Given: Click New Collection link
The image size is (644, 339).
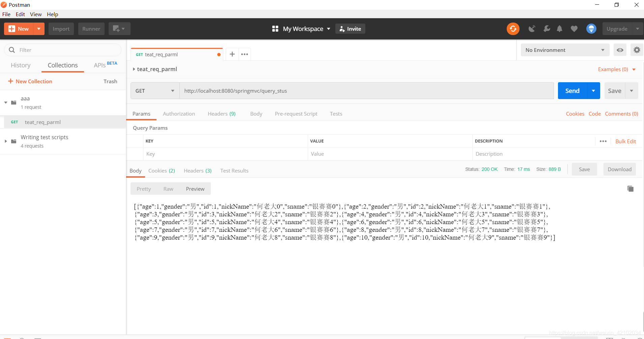Looking at the screenshot, I should coord(30,81).
